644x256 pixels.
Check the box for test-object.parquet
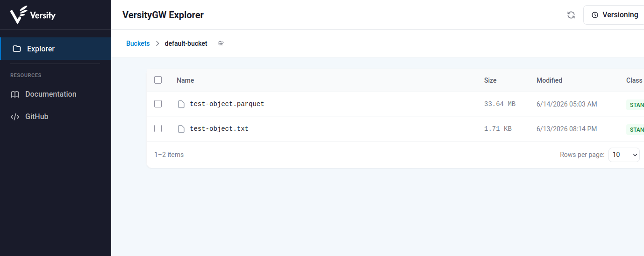(158, 104)
